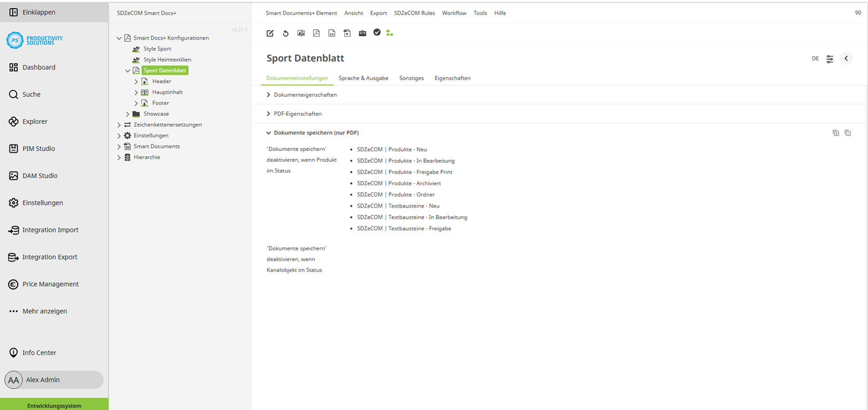Select the check circle icon in the toolbar
The width and height of the screenshot is (868, 410).
pyautogui.click(x=377, y=33)
